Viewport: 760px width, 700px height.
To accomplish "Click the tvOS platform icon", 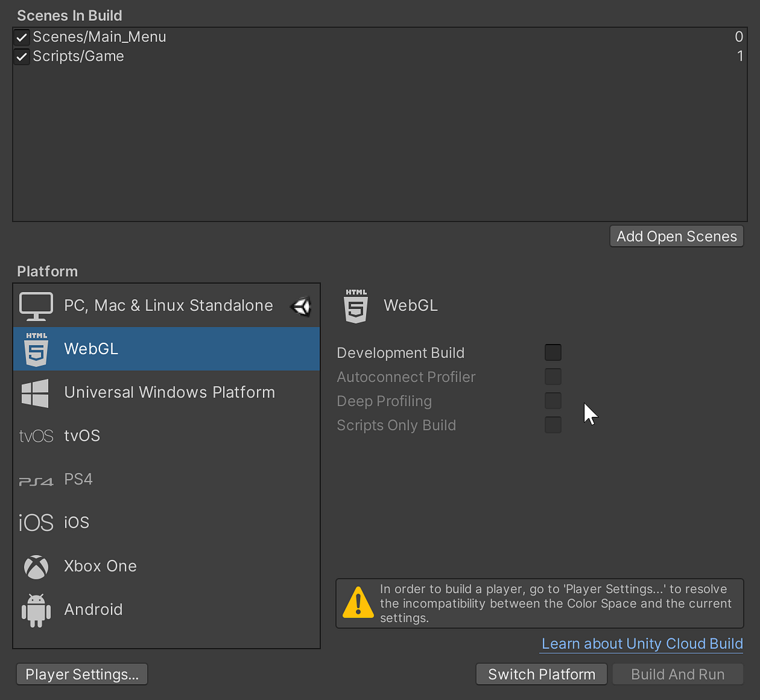I will (35, 435).
